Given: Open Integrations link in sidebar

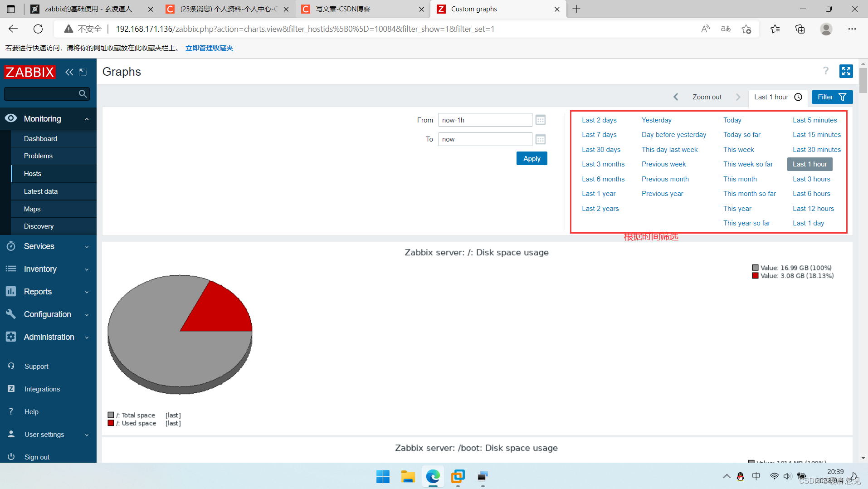Looking at the screenshot, I should click(x=42, y=389).
